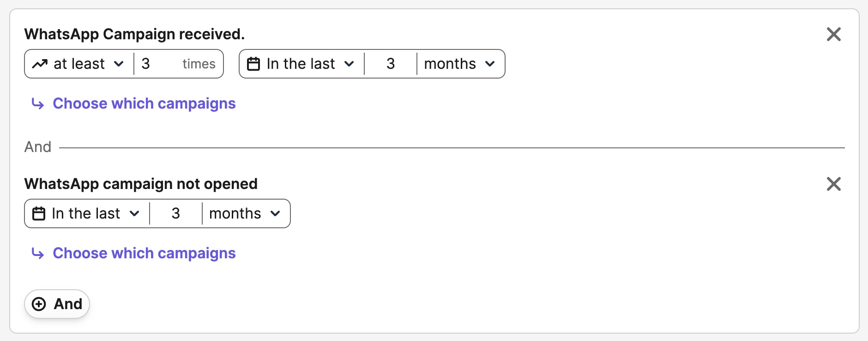The width and height of the screenshot is (868, 341).
Task: Click the plus circle icon on And button
Action: [x=39, y=304]
